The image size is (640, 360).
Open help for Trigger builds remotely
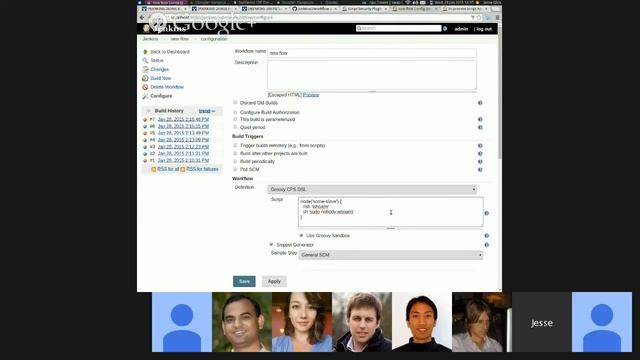click(480, 146)
